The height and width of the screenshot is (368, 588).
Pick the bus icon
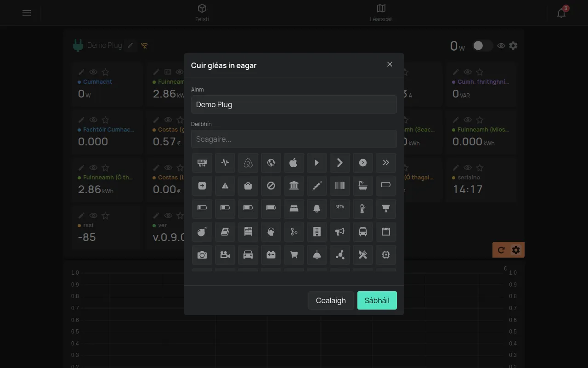coord(363,231)
